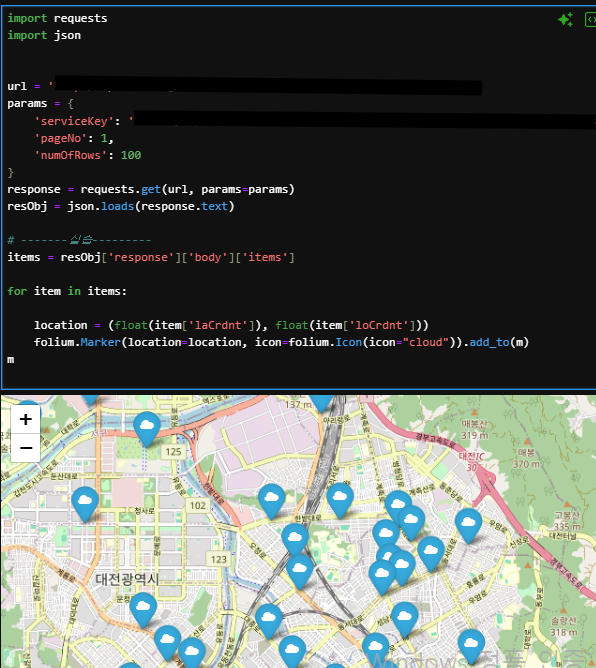This screenshot has height=668, width=596.
Task: Open cloud marker just below the 한밭대로 road label
Action: point(295,540)
